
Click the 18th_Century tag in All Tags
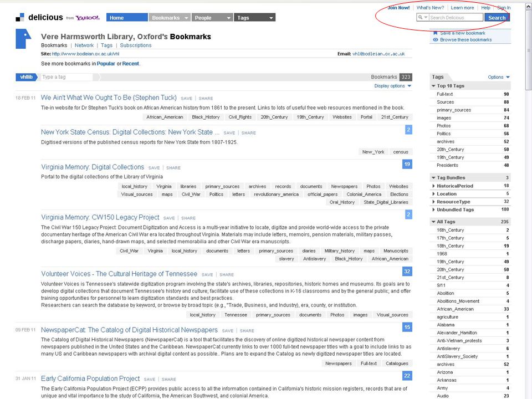450,245
